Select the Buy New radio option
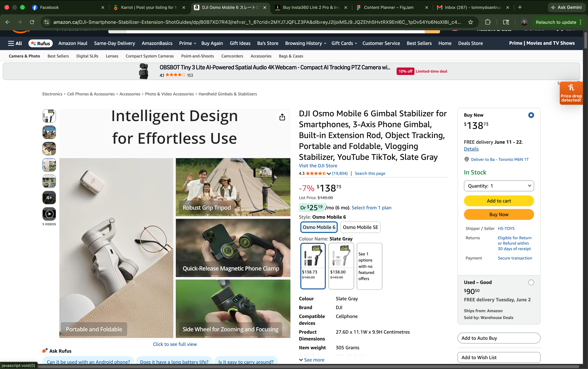The height and width of the screenshot is (369, 588). 531,115
